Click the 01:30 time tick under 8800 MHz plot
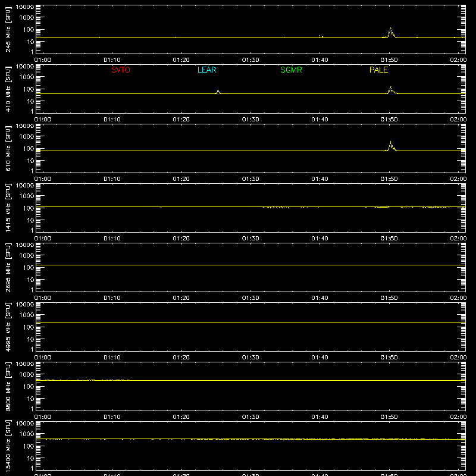Screen dimensions: 476x476 click(x=250, y=417)
